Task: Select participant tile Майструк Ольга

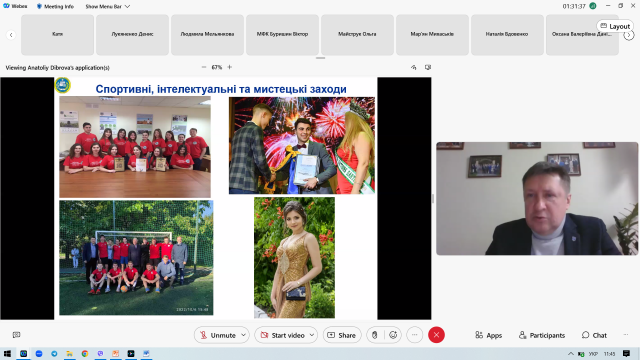Action: pos(357,35)
